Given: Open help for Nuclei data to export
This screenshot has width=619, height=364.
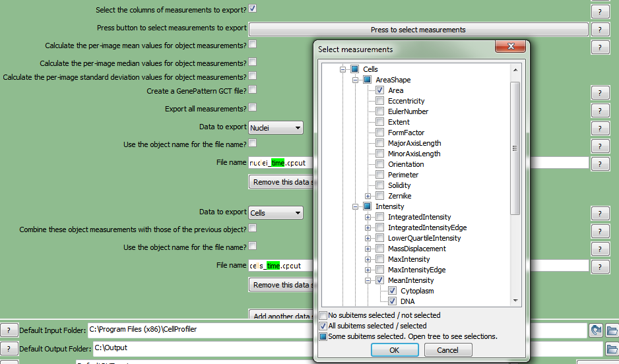Looking at the screenshot, I should pos(599,128).
